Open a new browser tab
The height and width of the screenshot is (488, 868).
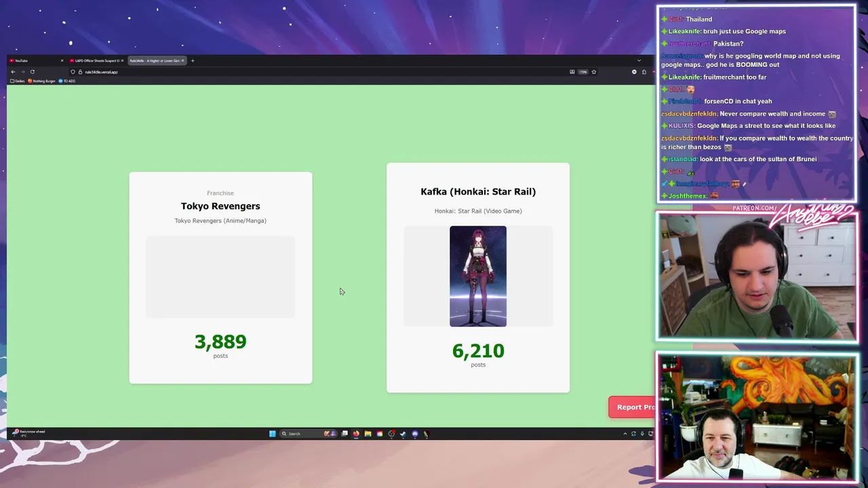pos(192,61)
